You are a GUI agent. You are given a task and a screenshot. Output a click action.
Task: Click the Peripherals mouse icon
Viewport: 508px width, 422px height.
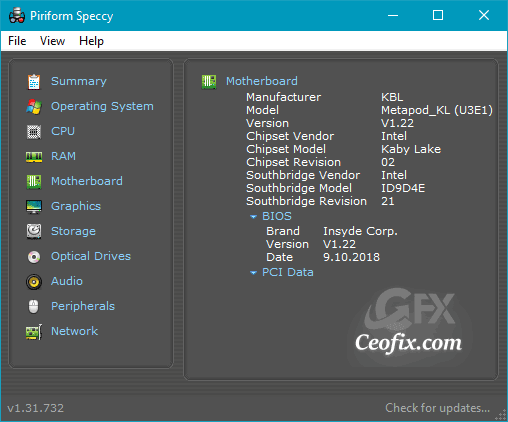pos(34,306)
